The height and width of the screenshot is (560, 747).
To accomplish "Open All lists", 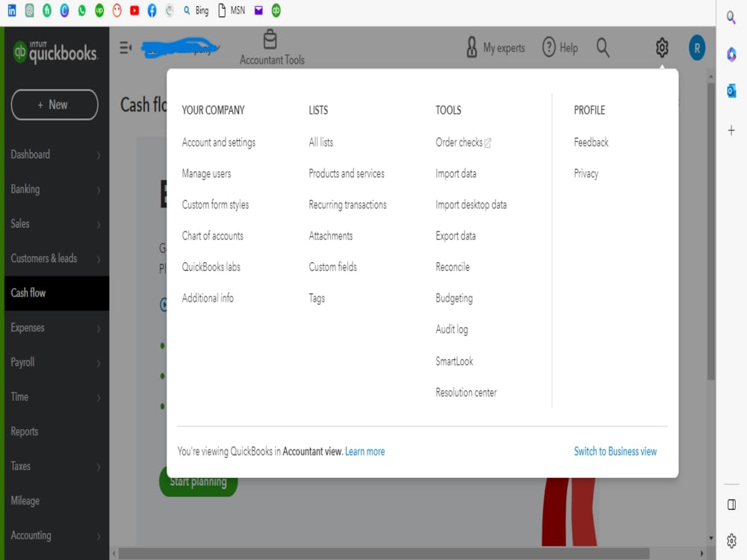I will tap(321, 143).
